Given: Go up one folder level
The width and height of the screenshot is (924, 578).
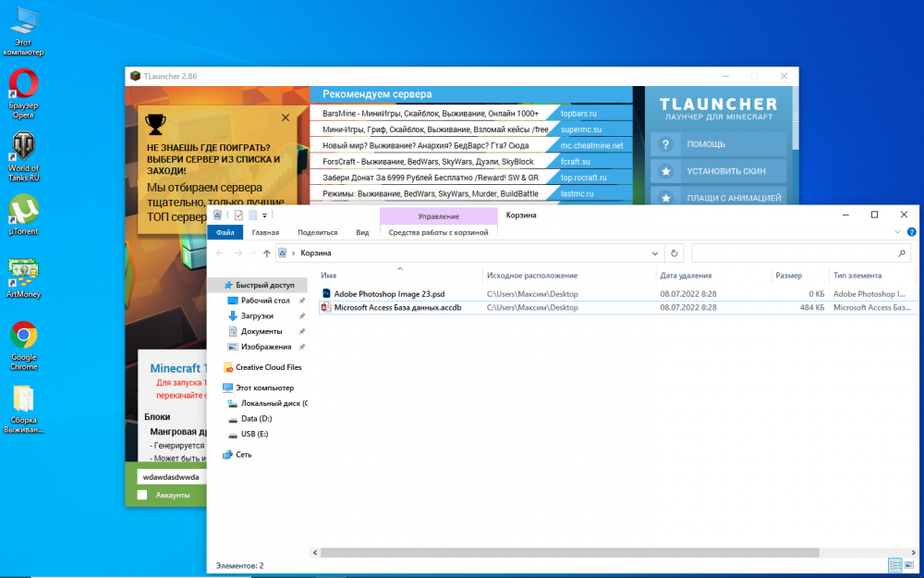Looking at the screenshot, I should point(266,253).
